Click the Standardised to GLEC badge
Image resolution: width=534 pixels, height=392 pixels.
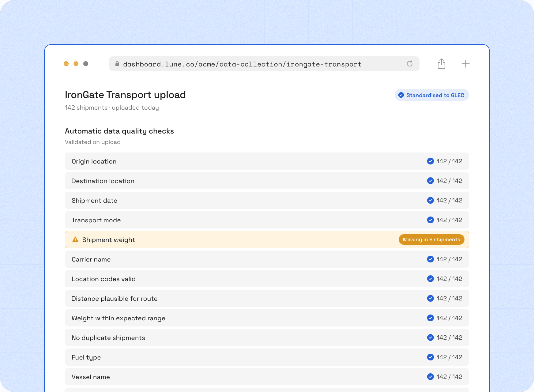[432, 95]
